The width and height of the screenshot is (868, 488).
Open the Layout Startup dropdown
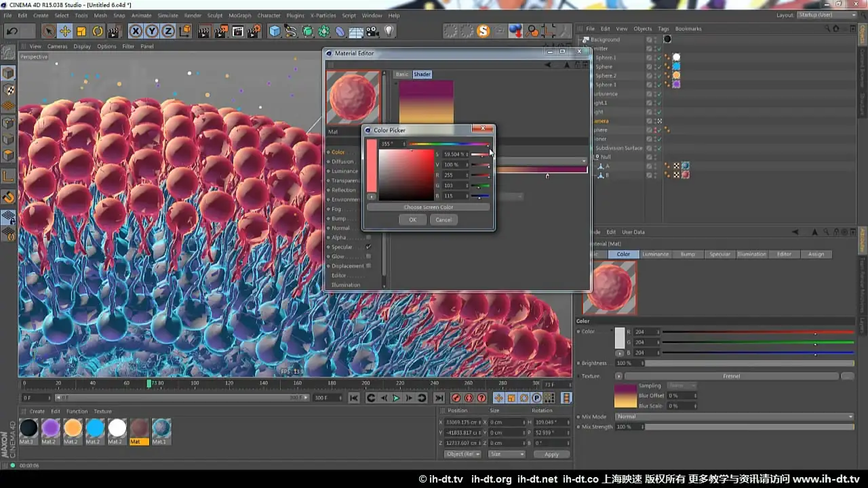(825, 15)
